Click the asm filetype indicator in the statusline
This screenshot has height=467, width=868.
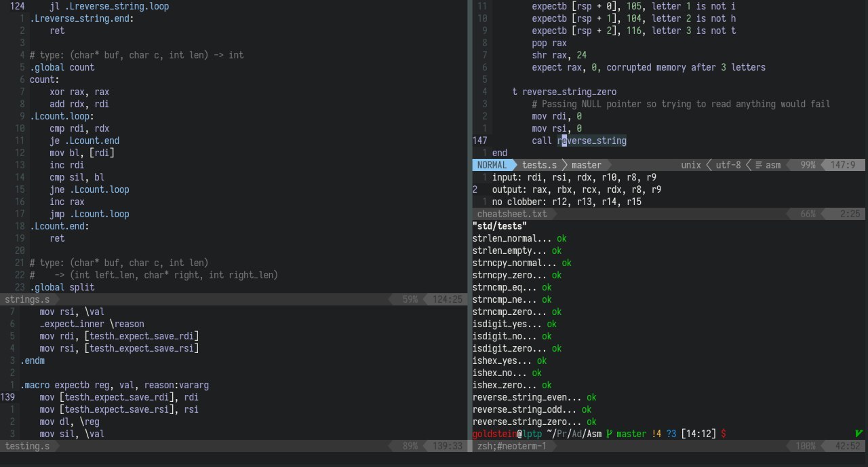click(768, 165)
